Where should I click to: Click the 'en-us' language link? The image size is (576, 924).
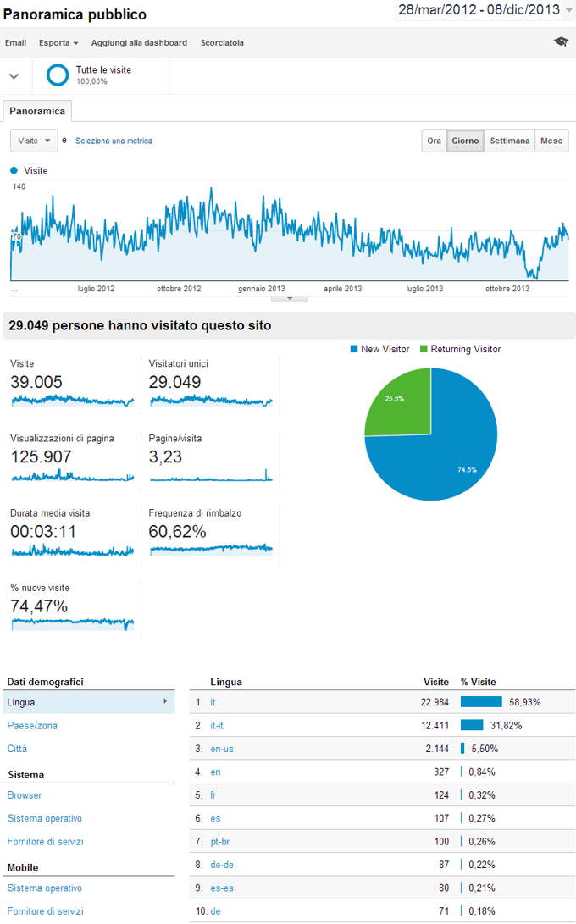(222, 749)
